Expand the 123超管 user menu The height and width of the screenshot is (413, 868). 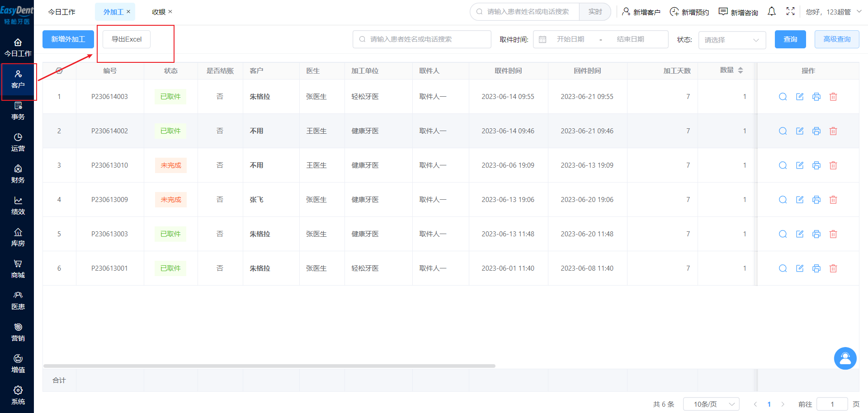point(833,12)
